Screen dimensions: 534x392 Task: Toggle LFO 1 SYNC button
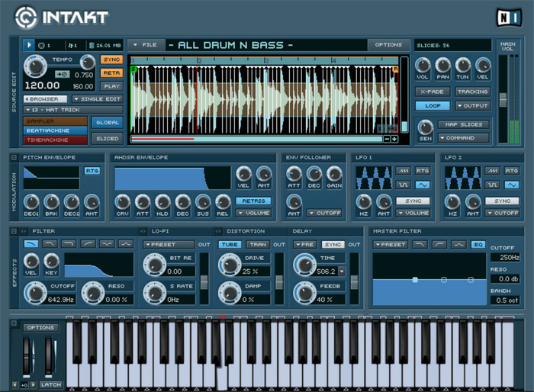pos(413,201)
